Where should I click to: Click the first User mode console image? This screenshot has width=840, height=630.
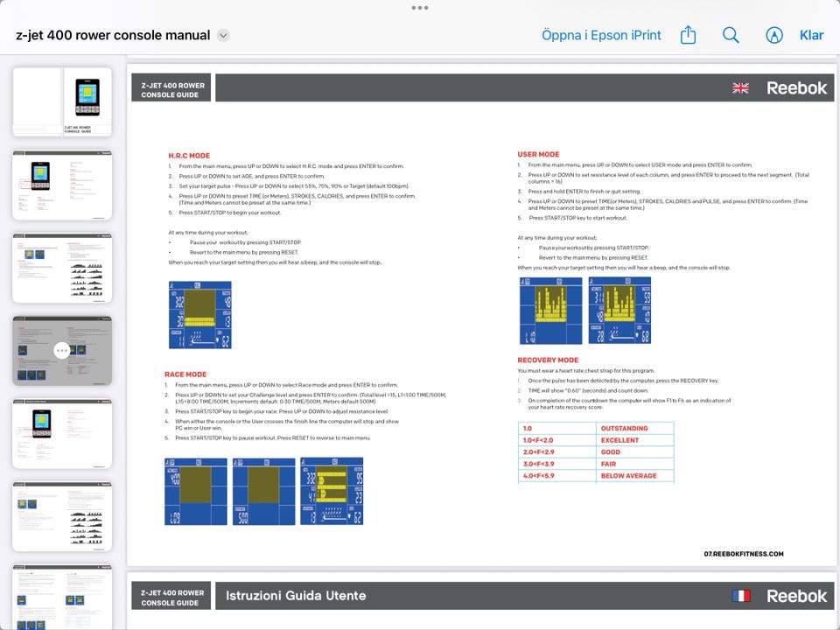550,311
